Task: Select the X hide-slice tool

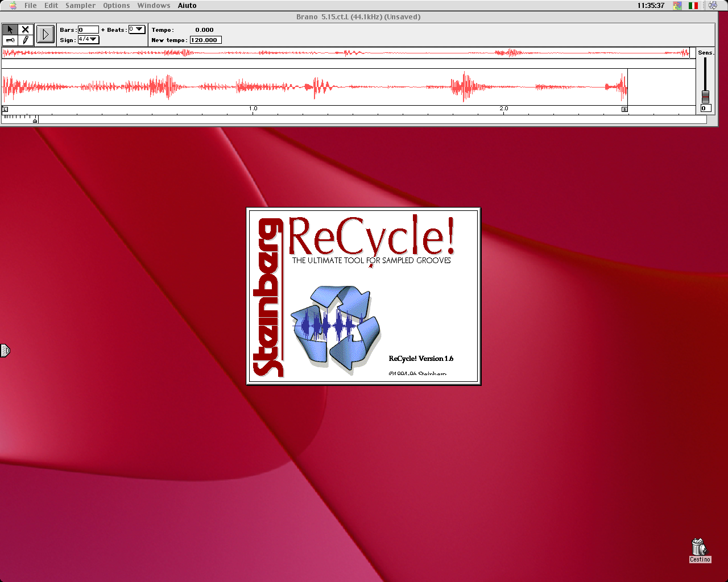Action: (25, 30)
